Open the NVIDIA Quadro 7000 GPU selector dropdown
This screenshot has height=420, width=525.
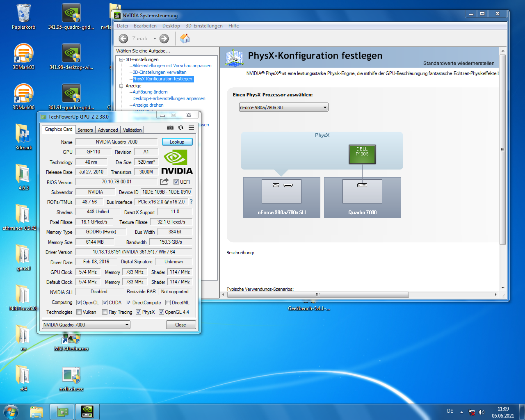pos(86,325)
